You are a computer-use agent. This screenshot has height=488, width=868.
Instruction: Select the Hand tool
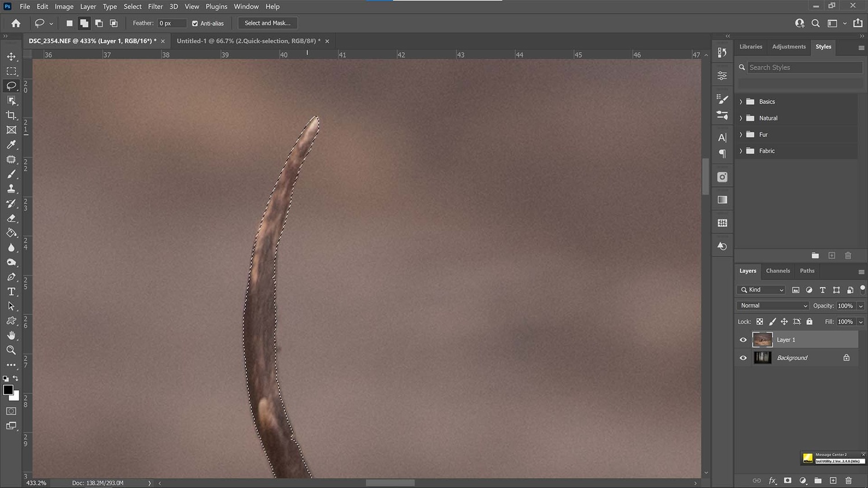11,335
